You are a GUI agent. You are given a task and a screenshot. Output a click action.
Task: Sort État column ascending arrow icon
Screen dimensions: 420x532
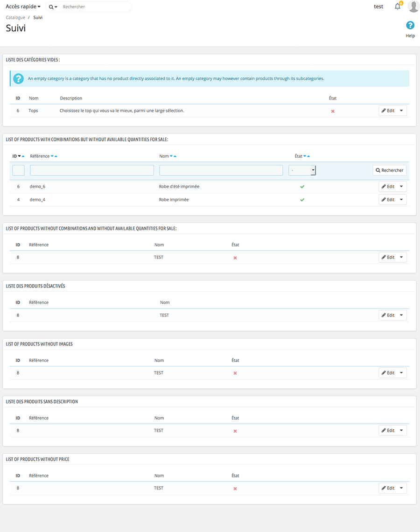tap(308, 156)
